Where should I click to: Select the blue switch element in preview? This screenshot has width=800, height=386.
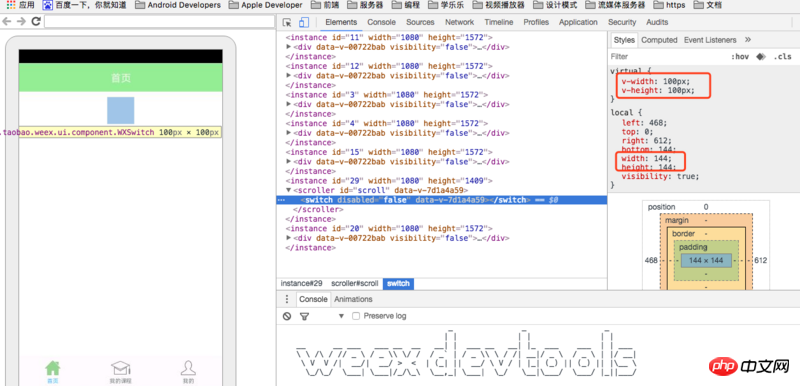[120, 110]
